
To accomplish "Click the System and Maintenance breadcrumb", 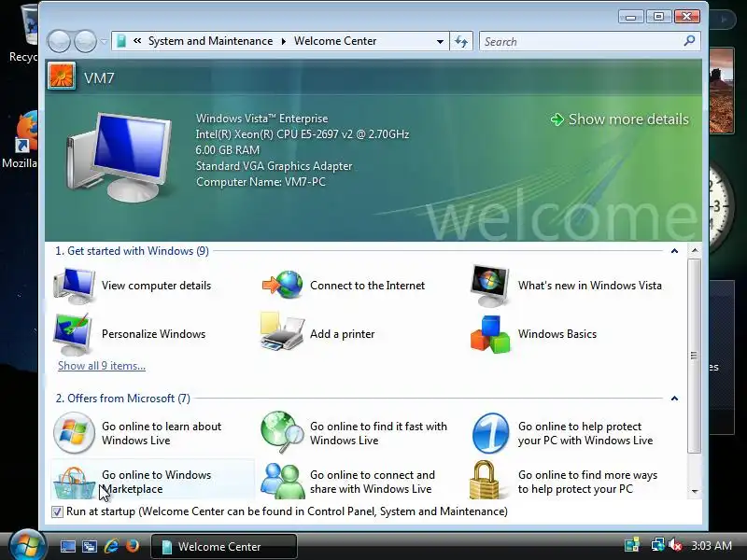I will point(211,41).
